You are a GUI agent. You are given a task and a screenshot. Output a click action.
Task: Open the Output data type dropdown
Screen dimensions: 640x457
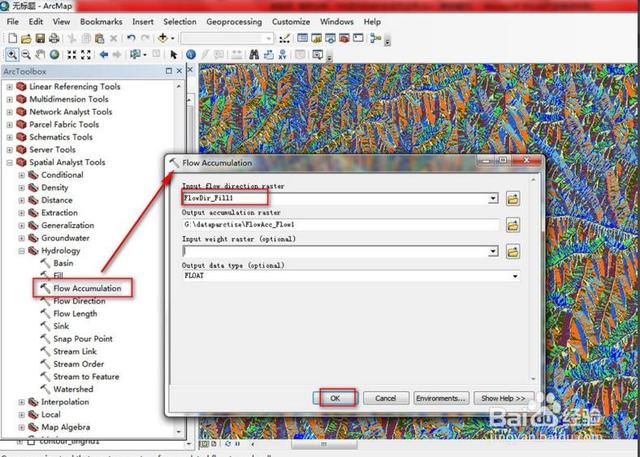tap(515, 276)
